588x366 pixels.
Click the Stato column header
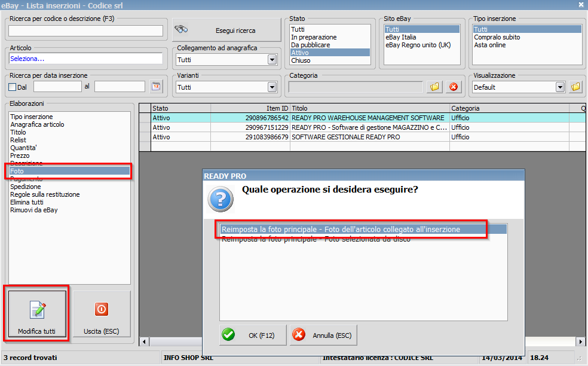click(x=180, y=108)
